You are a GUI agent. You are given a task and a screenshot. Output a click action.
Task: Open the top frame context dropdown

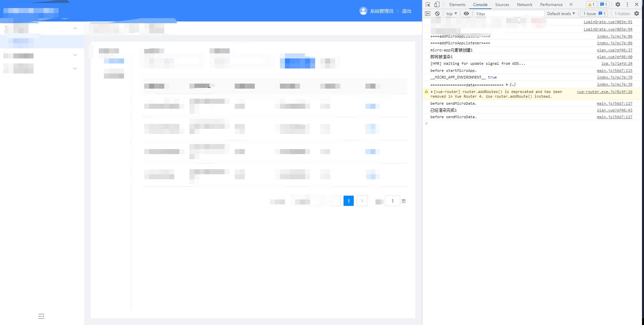click(451, 13)
